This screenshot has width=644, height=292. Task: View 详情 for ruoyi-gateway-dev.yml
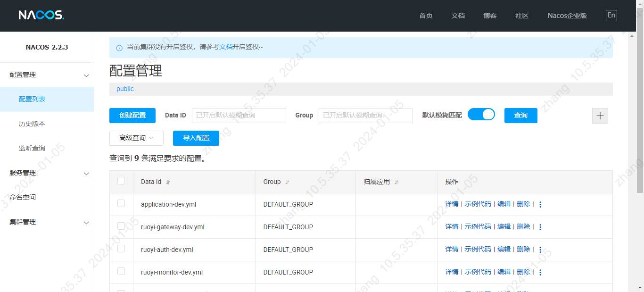452,227
